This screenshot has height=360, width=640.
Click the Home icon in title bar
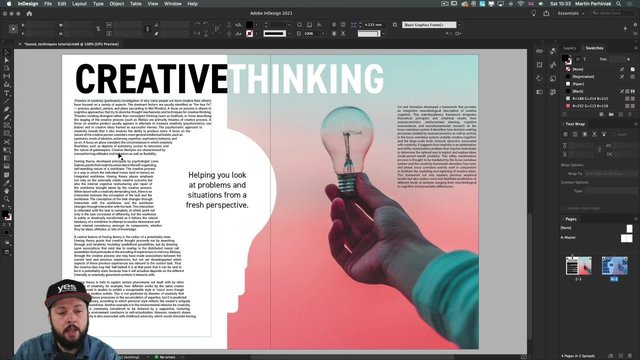29,13
